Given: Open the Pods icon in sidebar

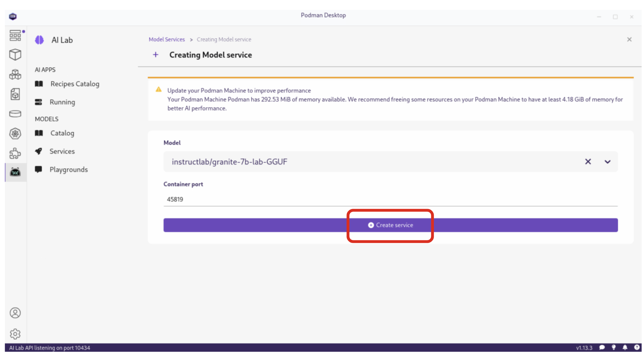Looking at the screenshot, I should click(15, 74).
